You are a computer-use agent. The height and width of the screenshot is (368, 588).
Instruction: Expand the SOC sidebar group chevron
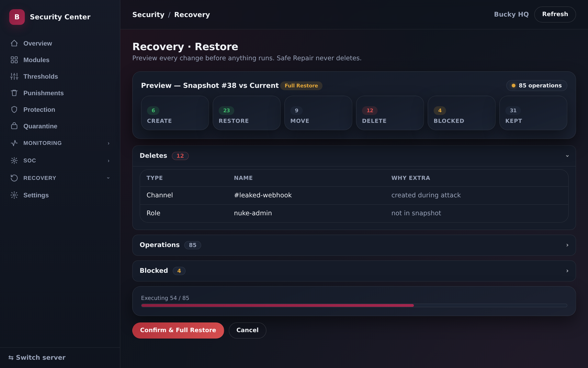pos(108,161)
